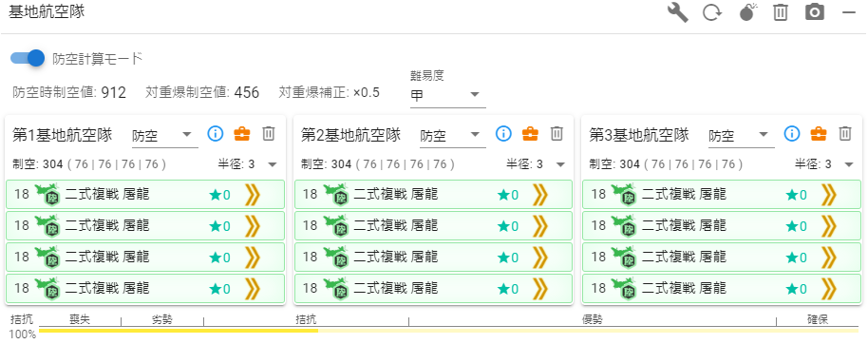This screenshot has width=868, height=344.
Task: Show info for 第3基地航空隊
Action: click(x=792, y=133)
